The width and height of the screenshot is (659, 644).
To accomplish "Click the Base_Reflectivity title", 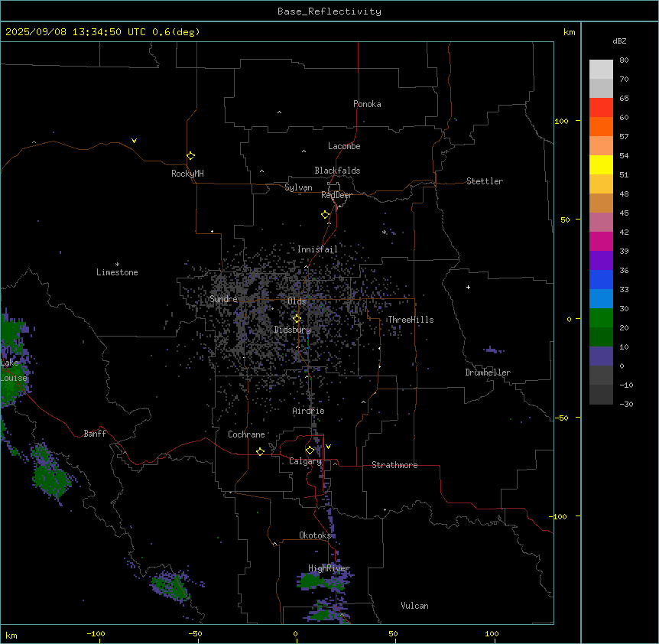I will click(x=329, y=11).
